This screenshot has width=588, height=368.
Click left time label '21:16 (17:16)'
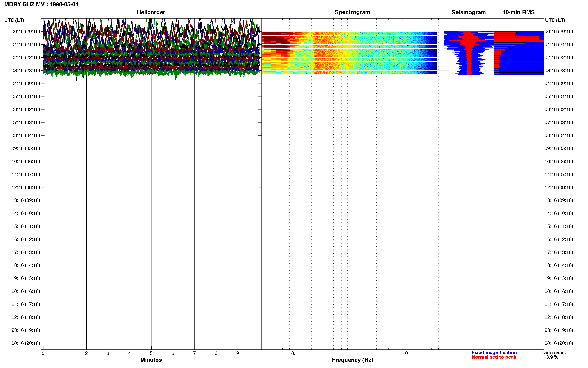[x=26, y=304]
